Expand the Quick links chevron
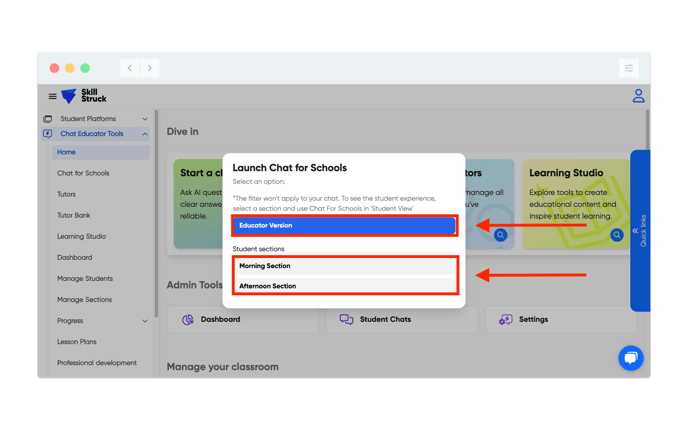 635,231
